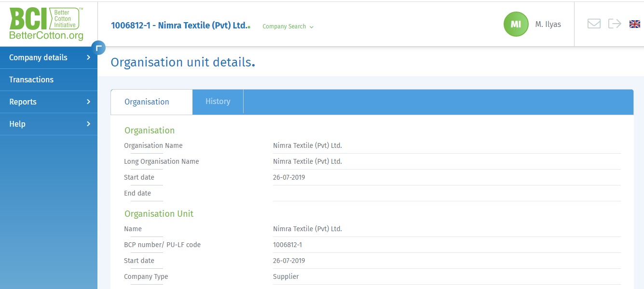Open the mail envelope icon
The width and height of the screenshot is (644, 289).
point(594,24)
